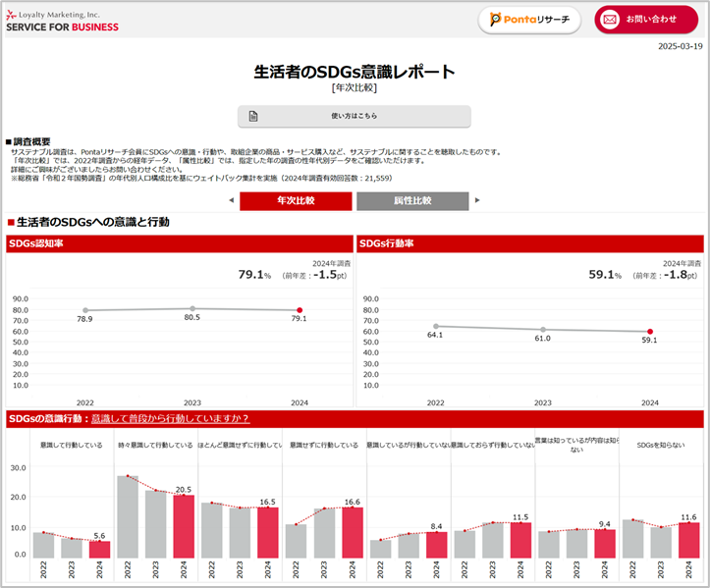Select the 2022 point on SDGs行動率 chart
This screenshot has width=710, height=588.
pyautogui.click(x=436, y=326)
